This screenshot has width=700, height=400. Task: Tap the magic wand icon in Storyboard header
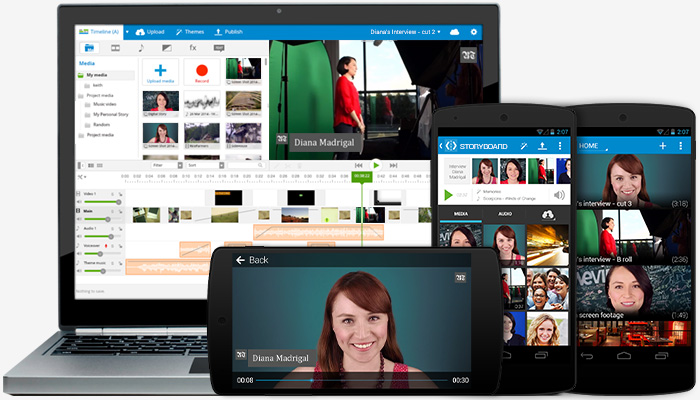coord(523,146)
